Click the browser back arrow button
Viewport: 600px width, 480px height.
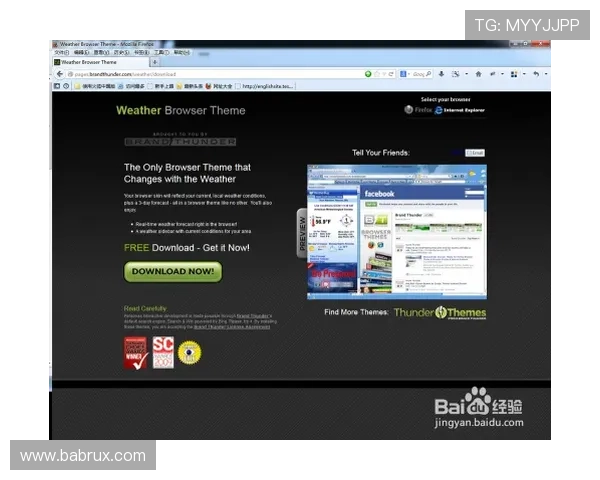click(60, 74)
